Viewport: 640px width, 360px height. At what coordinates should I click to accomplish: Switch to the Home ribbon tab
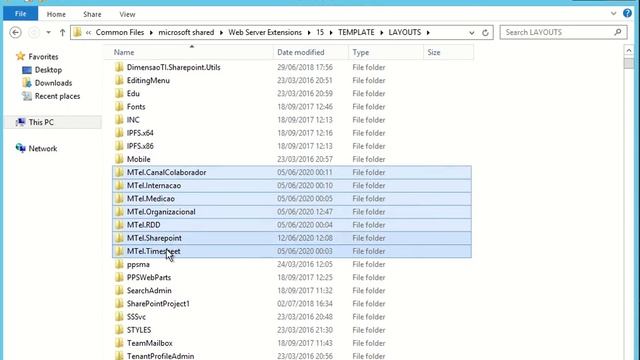pos(56,14)
